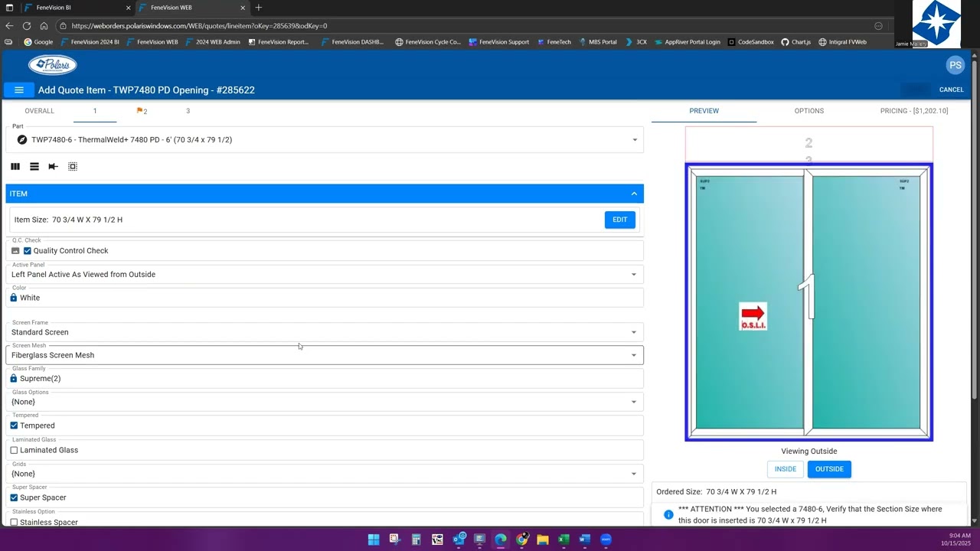Open the Grids dropdown

click(x=325, y=474)
